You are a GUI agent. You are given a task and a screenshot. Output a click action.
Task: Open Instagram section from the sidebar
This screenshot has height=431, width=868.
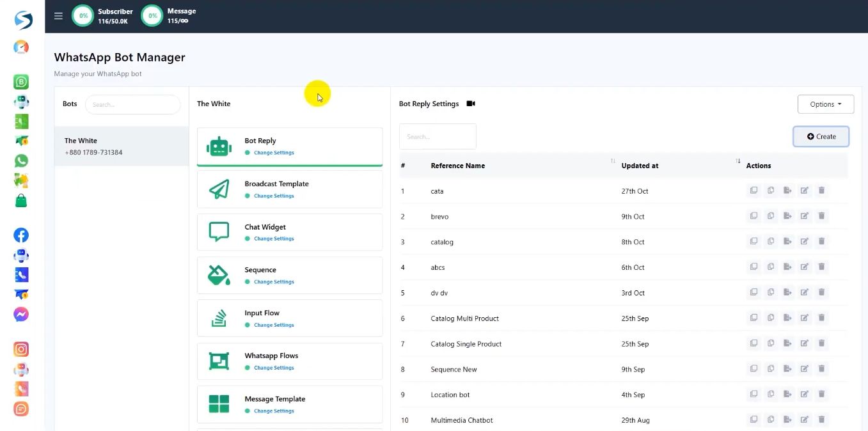[21, 349]
